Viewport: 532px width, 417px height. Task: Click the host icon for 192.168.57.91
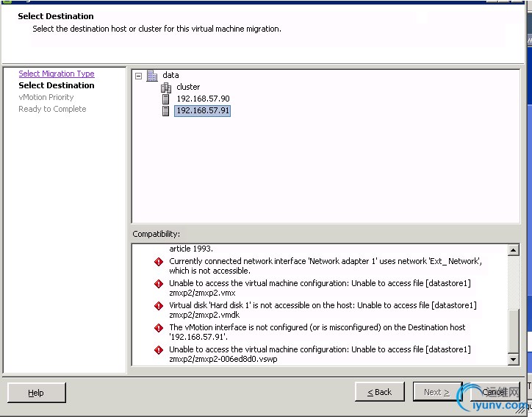(165, 111)
